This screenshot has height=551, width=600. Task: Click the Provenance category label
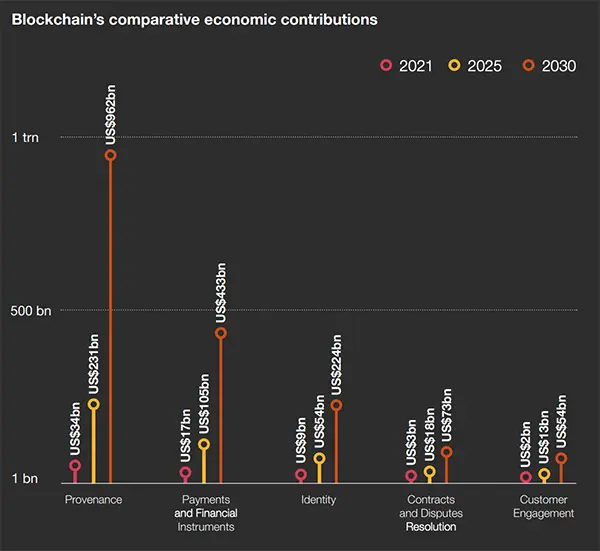pos(93,500)
